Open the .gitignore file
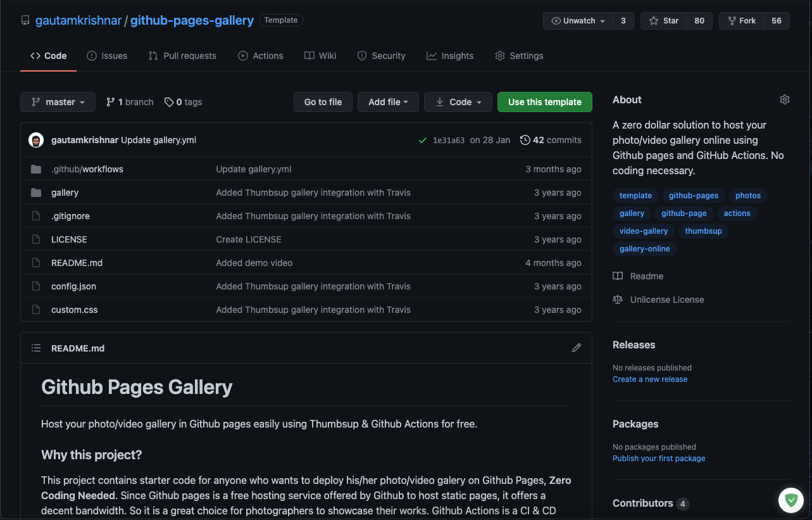This screenshot has width=812, height=520. click(x=70, y=216)
